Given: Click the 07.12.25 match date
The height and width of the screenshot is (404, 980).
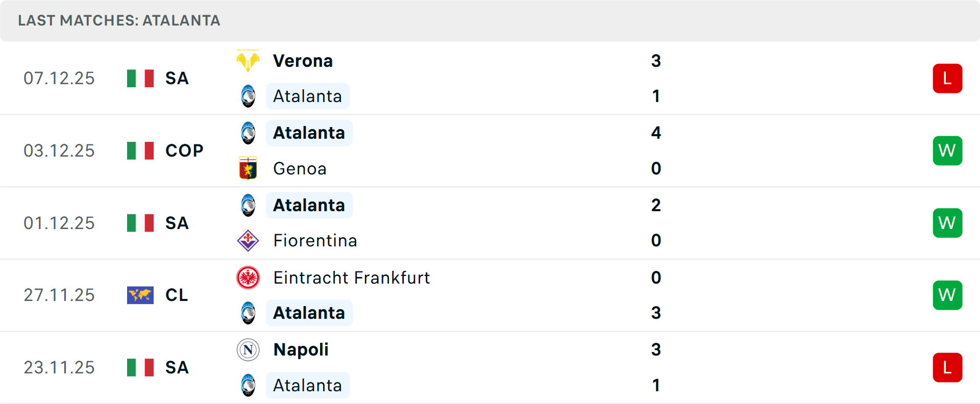Looking at the screenshot, I should (59, 79).
